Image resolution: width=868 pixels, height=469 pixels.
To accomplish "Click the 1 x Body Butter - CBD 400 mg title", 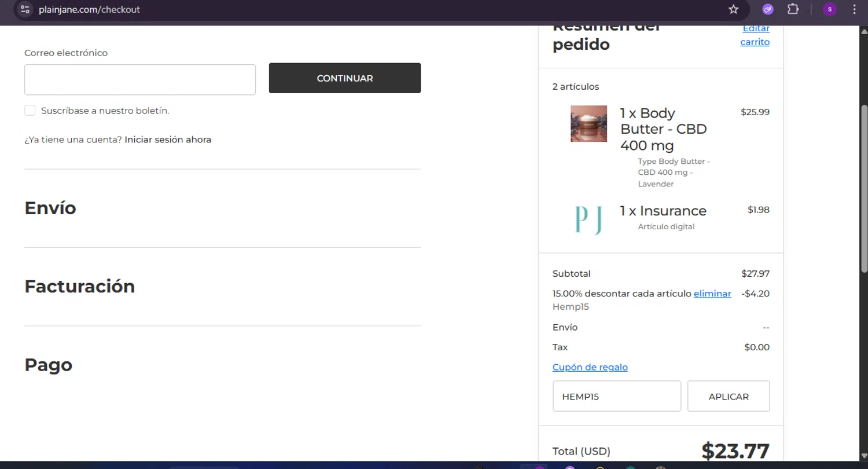I will click(664, 129).
